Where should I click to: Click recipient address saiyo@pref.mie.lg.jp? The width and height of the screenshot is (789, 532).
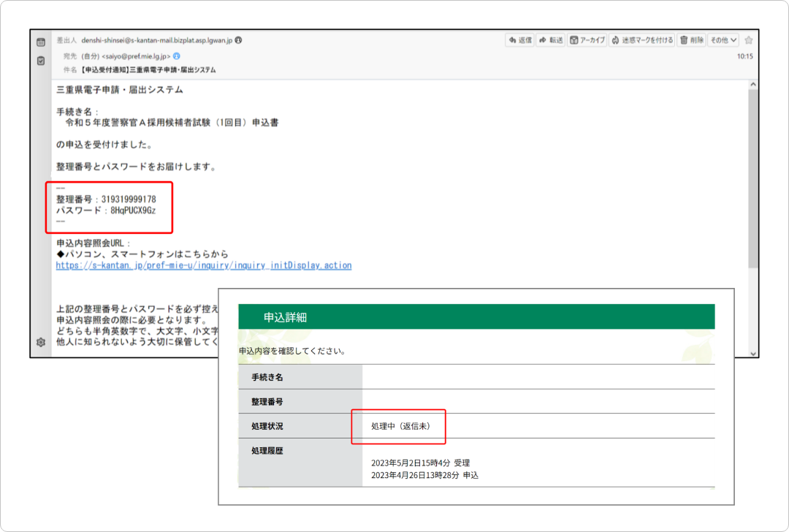(x=137, y=56)
